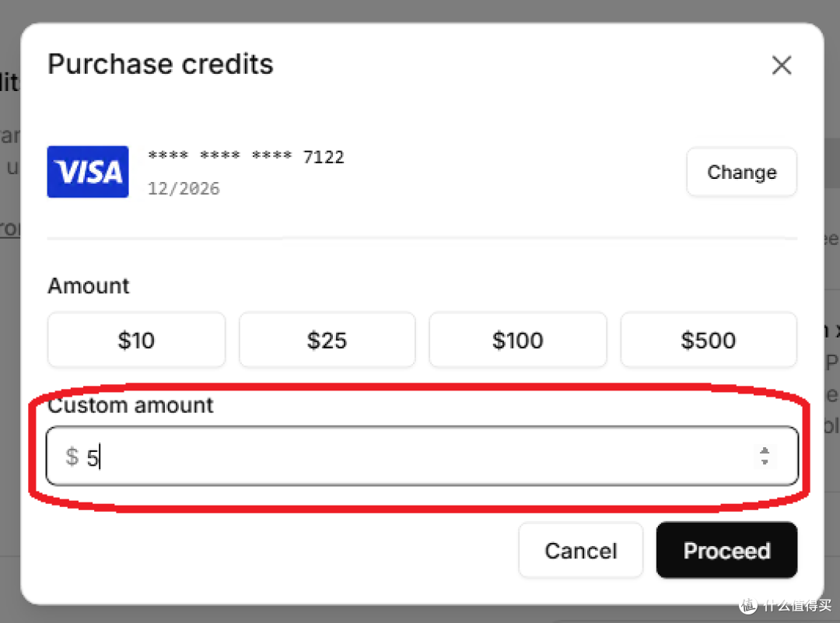Viewport: 840px width, 623px height.
Task: Click the Visa card logo
Action: tap(88, 172)
